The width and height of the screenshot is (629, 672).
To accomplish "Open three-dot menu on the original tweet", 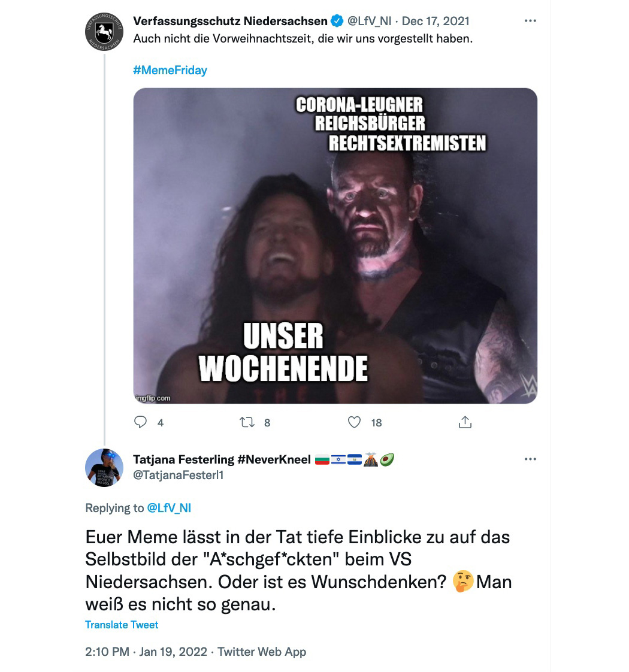I will (530, 20).
